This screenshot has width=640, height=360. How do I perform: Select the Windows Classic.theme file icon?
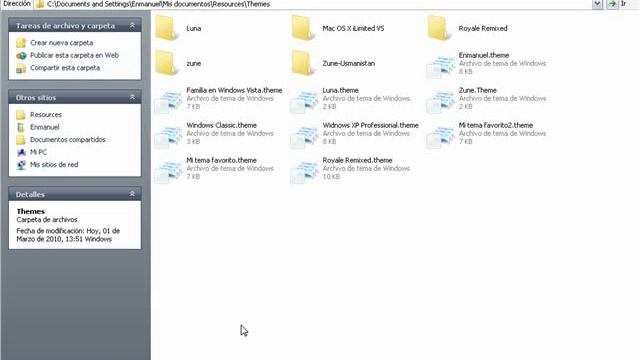click(168, 137)
